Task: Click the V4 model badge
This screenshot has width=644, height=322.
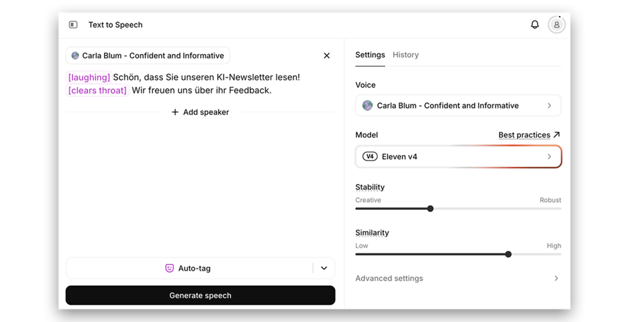Action: click(370, 156)
